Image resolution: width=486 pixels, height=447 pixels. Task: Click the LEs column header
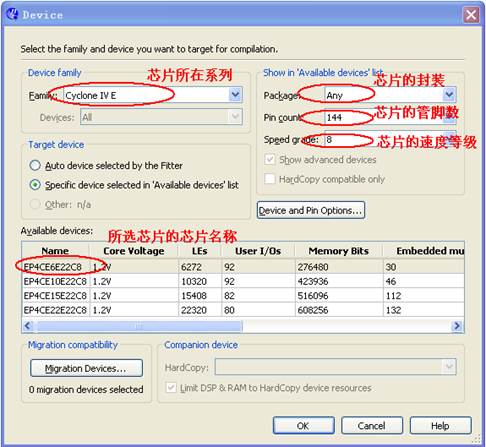[200, 251]
